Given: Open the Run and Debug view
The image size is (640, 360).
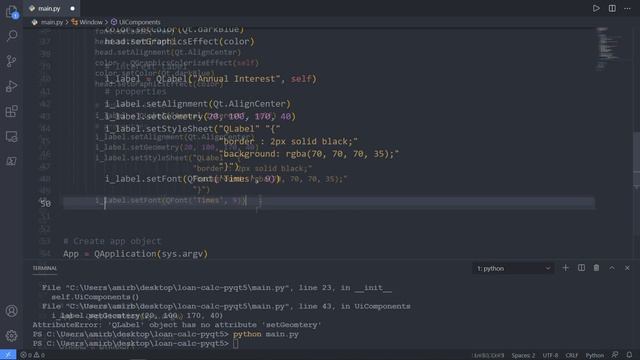Looking at the screenshot, I should tap(11, 86).
